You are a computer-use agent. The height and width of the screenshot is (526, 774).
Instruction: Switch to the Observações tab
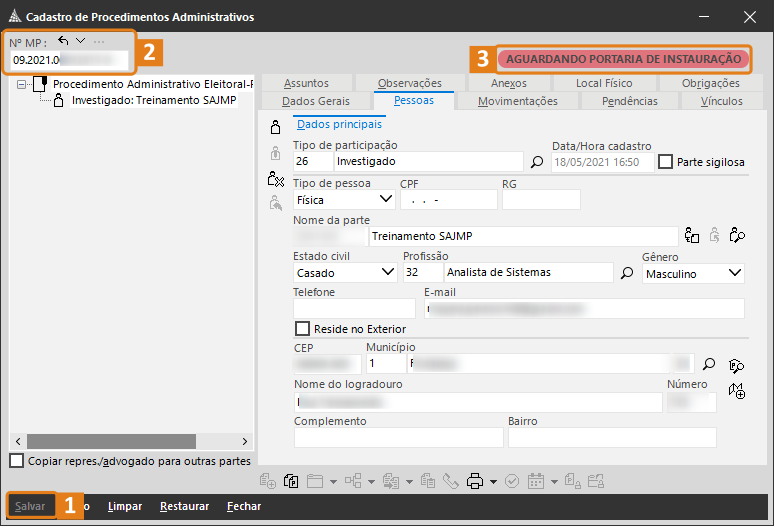(x=410, y=83)
